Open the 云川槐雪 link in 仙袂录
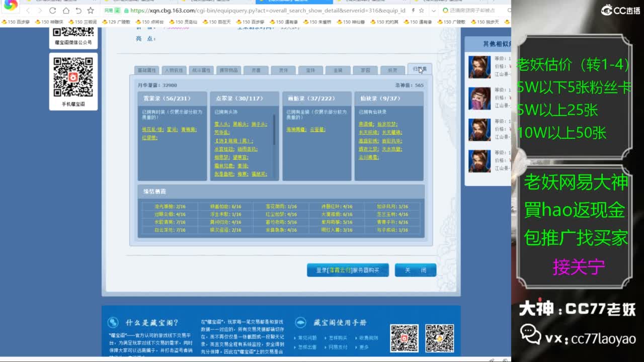 [x=369, y=157]
